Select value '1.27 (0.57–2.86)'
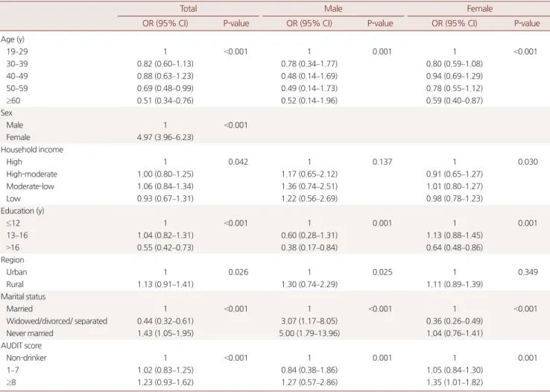 point(309,382)
